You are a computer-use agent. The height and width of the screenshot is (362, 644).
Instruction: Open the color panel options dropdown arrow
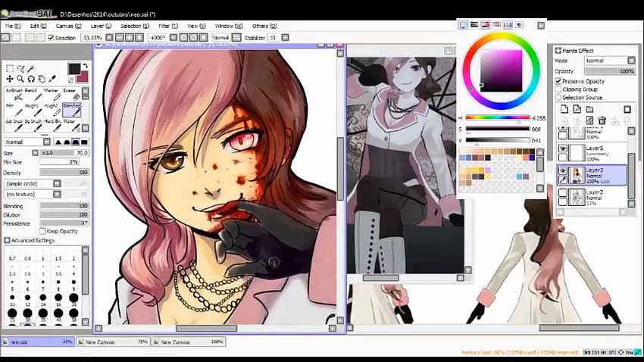coord(541,26)
